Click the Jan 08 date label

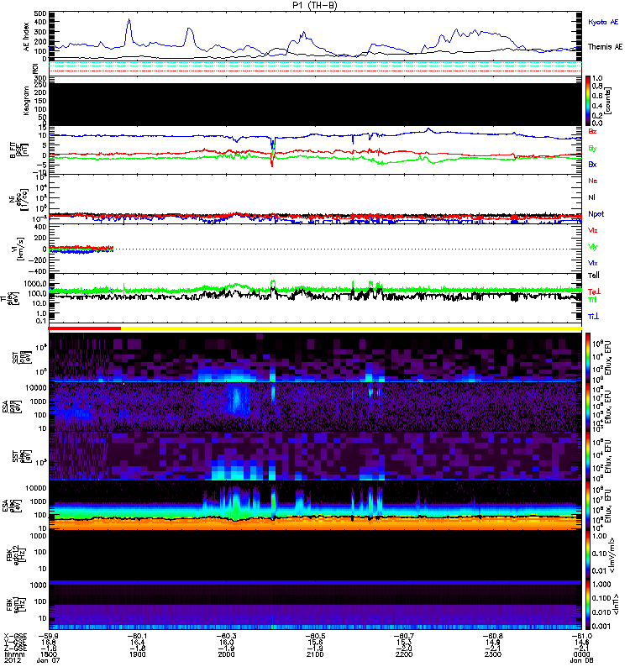581,660
